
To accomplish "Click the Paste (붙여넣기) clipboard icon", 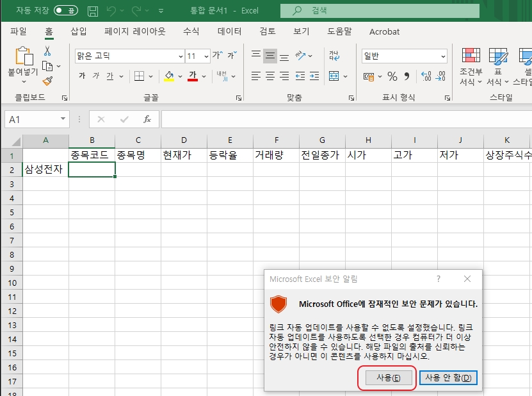I will 24,56.
